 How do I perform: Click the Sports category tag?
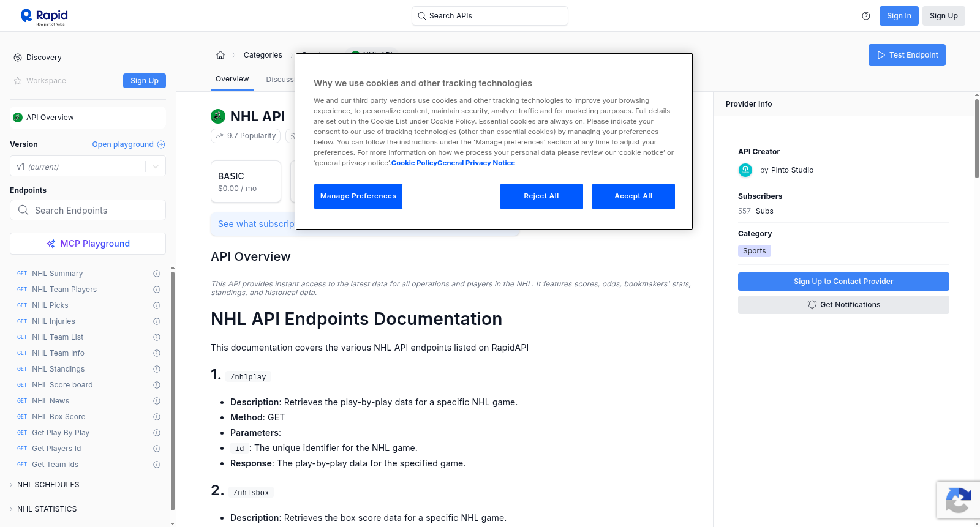755,251
